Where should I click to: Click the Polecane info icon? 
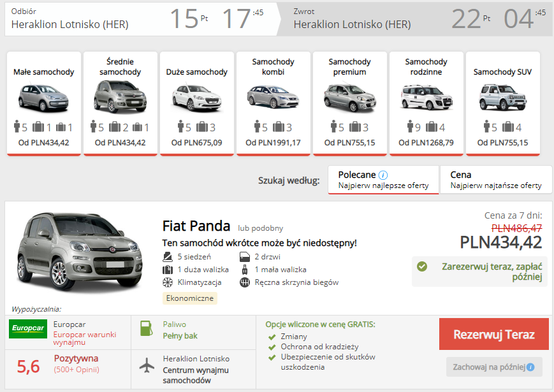[x=383, y=175]
